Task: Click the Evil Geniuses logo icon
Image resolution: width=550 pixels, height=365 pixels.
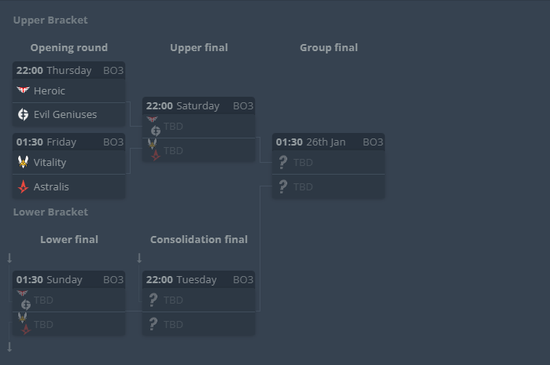Action: [x=23, y=114]
